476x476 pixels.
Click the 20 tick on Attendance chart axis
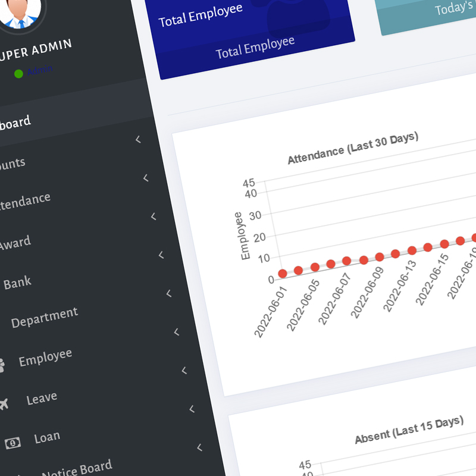[259, 237]
